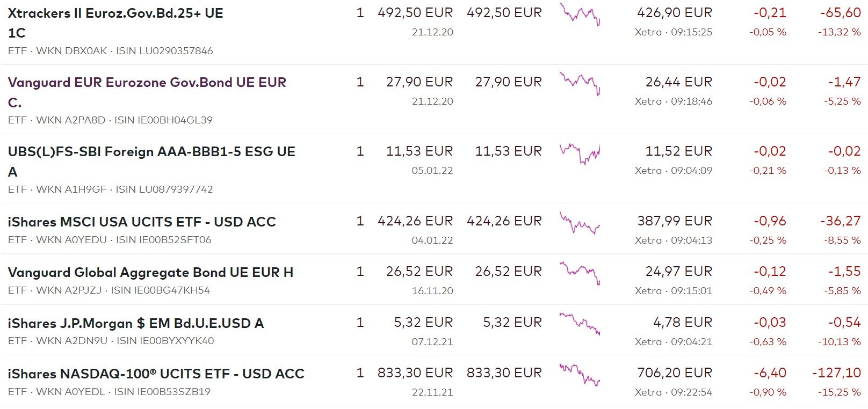Open iShares J.P.Morgan $ EM Bd. link
The height and width of the screenshot is (409, 868).
click(135, 323)
